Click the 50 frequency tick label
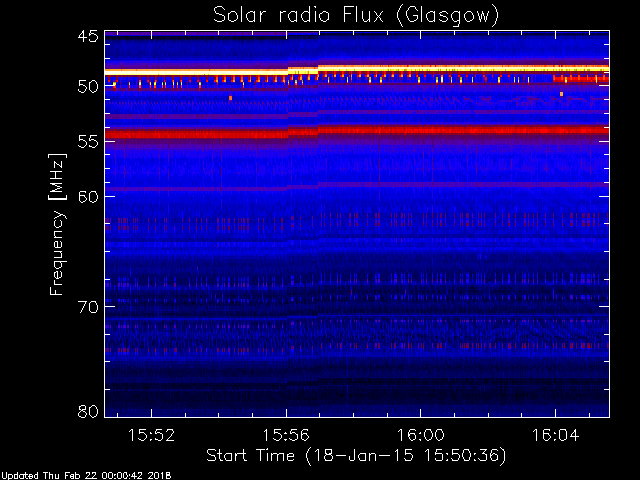Image resolution: width=640 pixels, height=480 pixels. tap(88, 87)
